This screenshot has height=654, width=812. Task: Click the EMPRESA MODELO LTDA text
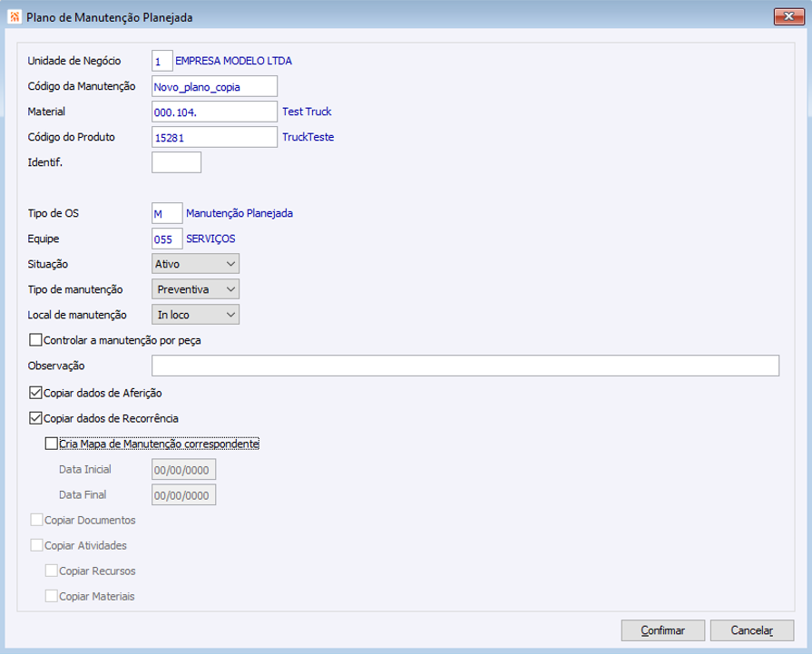click(x=233, y=61)
